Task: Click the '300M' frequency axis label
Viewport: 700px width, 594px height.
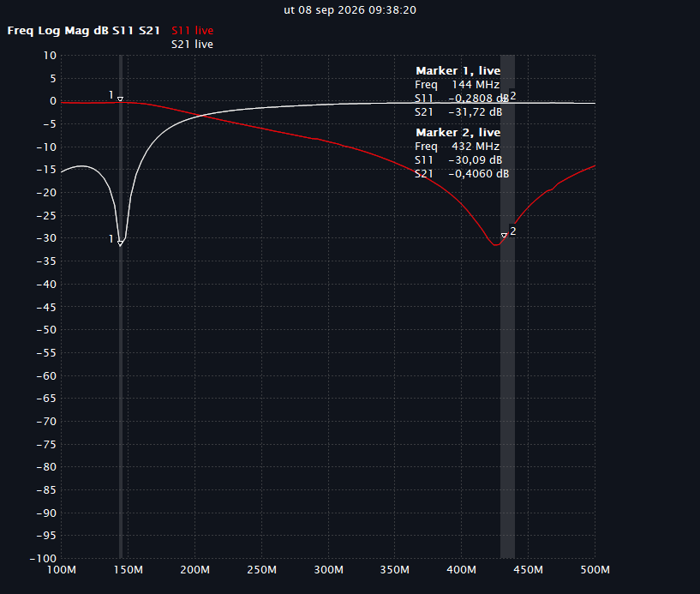Action: pos(328,570)
